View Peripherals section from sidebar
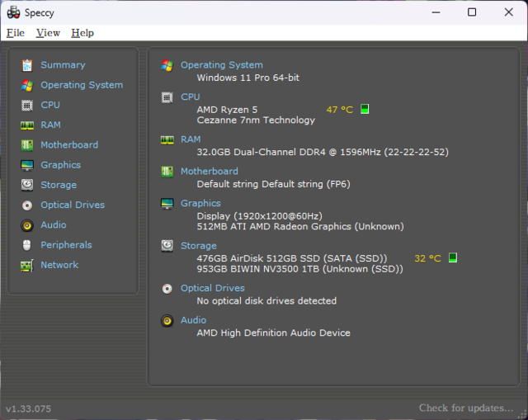Image resolution: width=528 pixels, height=420 pixels. [x=66, y=245]
